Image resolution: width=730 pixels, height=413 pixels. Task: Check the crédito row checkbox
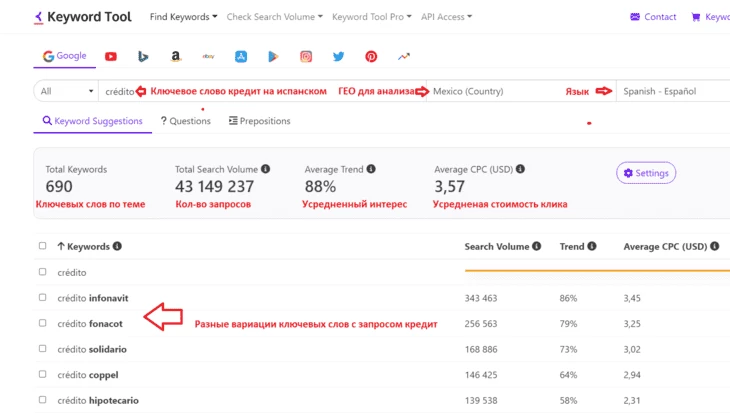pyautogui.click(x=42, y=271)
